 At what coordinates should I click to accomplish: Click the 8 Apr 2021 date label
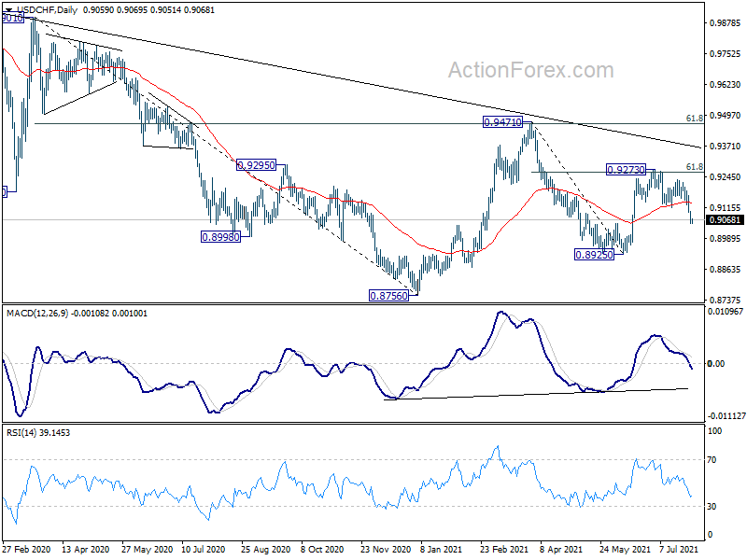pos(561,549)
